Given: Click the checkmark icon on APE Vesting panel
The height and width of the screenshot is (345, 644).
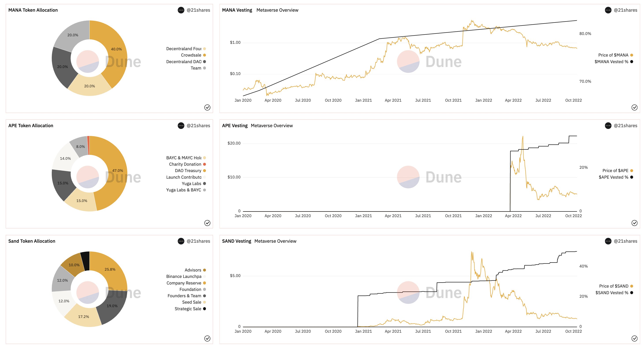Looking at the screenshot, I should 635,222.
